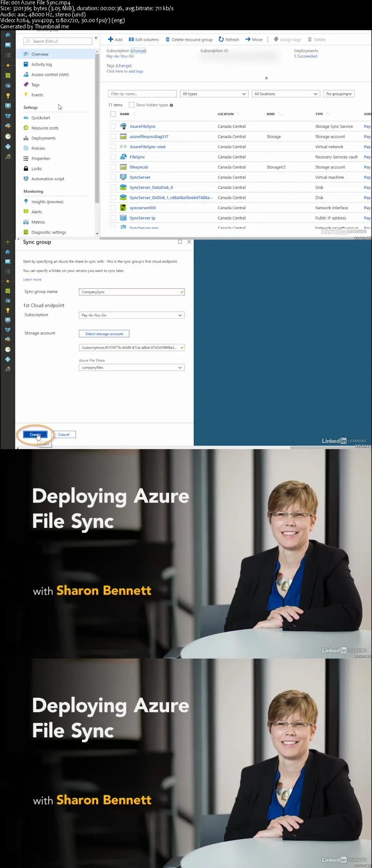
Task: Open the No grouping dropdown
Action: [x=339, y=94]
